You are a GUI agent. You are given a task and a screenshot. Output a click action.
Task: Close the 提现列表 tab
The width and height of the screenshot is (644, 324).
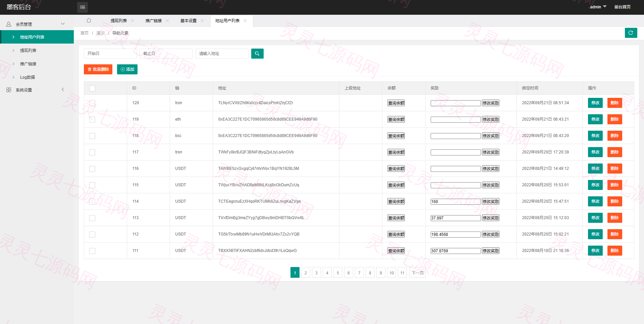point(132,21)
